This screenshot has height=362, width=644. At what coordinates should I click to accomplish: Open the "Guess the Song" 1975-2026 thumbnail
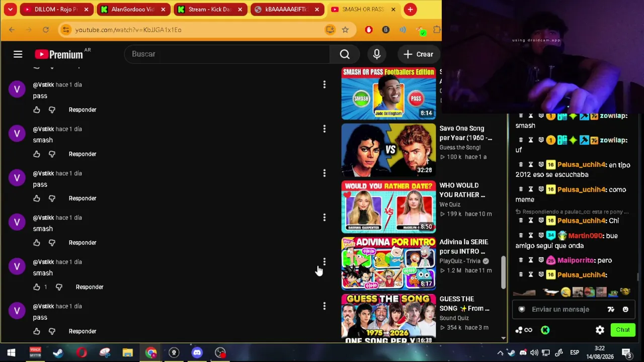(388, 319)
